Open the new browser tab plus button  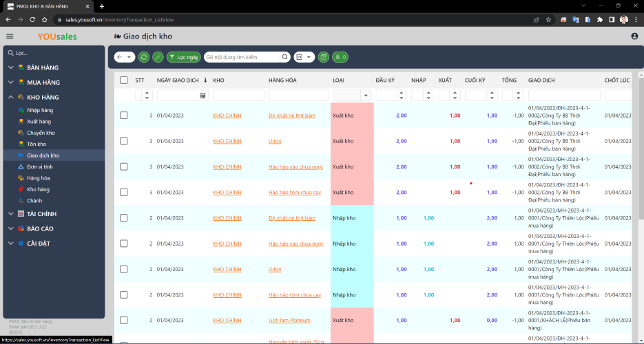102,6
